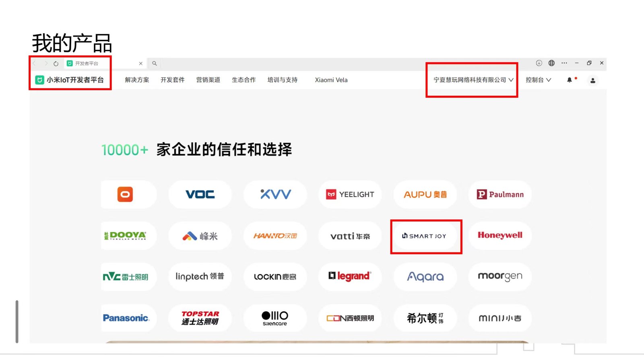
Task: Close the 开发者平台 browser tab
Action: pyautogui.click(x=140, y=64)
